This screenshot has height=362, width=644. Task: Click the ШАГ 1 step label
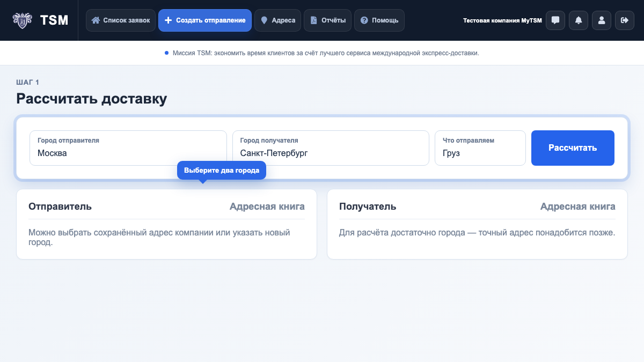pos(28,82)
